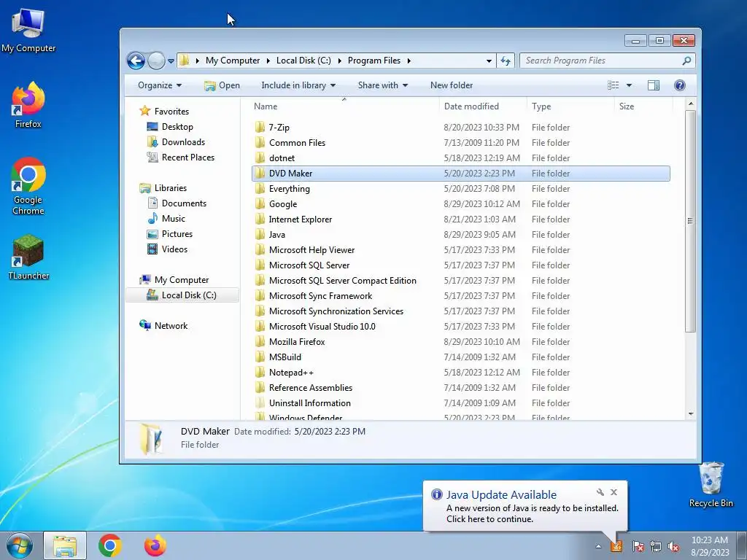Open the Include in library menu
The image size is (747, 560).
[298, 85]
